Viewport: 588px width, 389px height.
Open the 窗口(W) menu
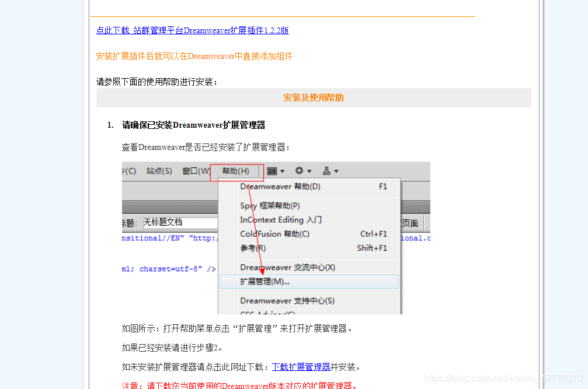click(x=196, y=171)
